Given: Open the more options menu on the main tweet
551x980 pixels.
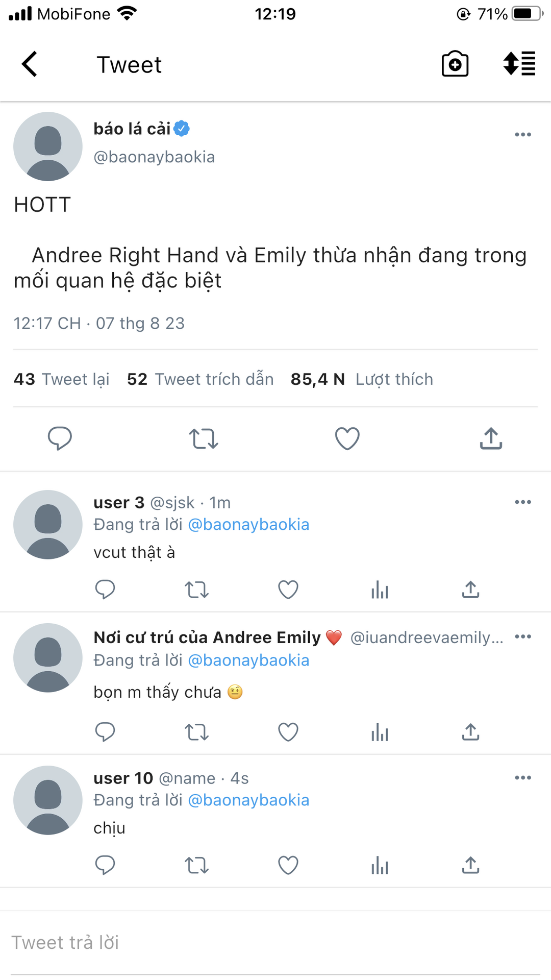Looking at the screenshot, I should [x=523, y=135].
